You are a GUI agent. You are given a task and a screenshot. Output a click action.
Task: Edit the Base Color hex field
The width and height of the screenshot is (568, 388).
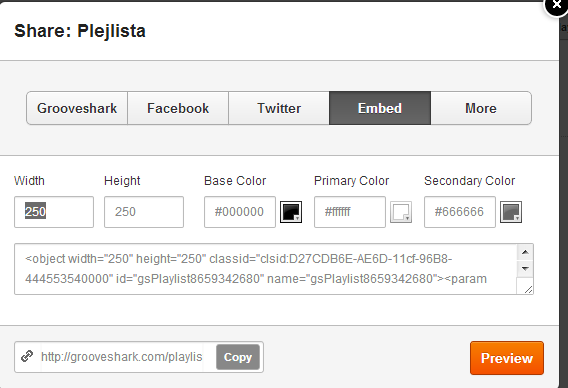click(240, 212)
